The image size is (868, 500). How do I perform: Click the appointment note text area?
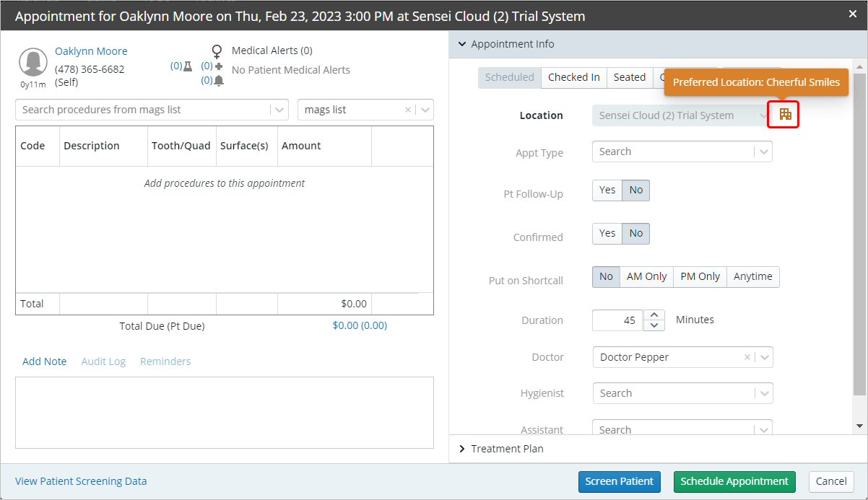point(225,412)
